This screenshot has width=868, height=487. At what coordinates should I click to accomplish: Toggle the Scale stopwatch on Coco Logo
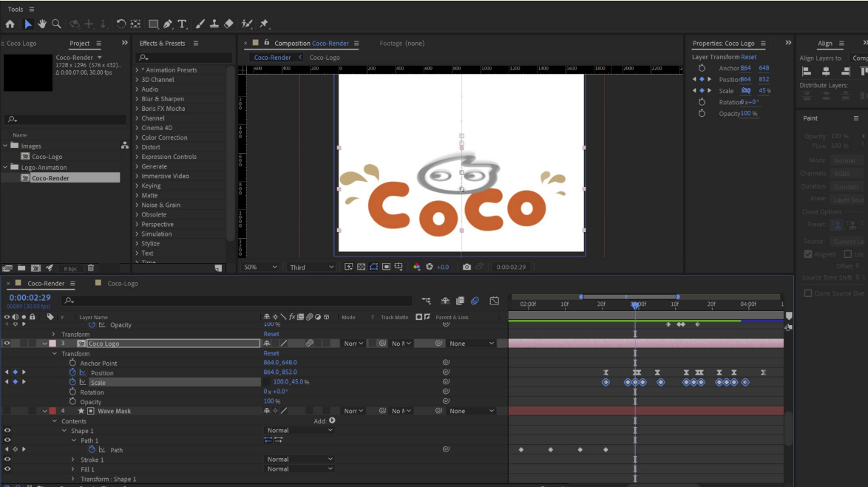click(x=72, y=383)
